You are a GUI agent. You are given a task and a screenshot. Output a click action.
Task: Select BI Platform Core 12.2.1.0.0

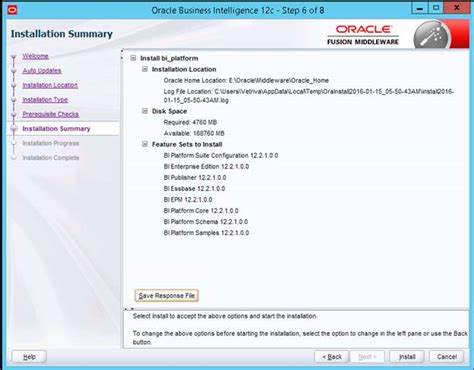[x=201, y=211]
